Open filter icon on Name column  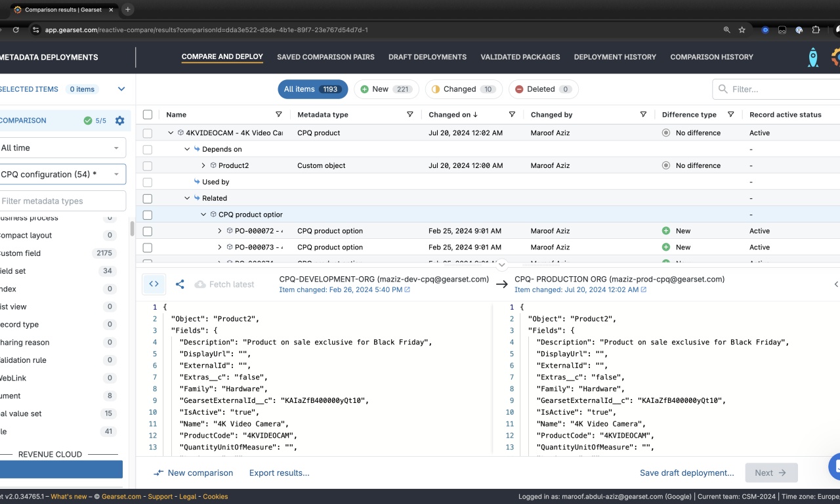coord(279,115)
